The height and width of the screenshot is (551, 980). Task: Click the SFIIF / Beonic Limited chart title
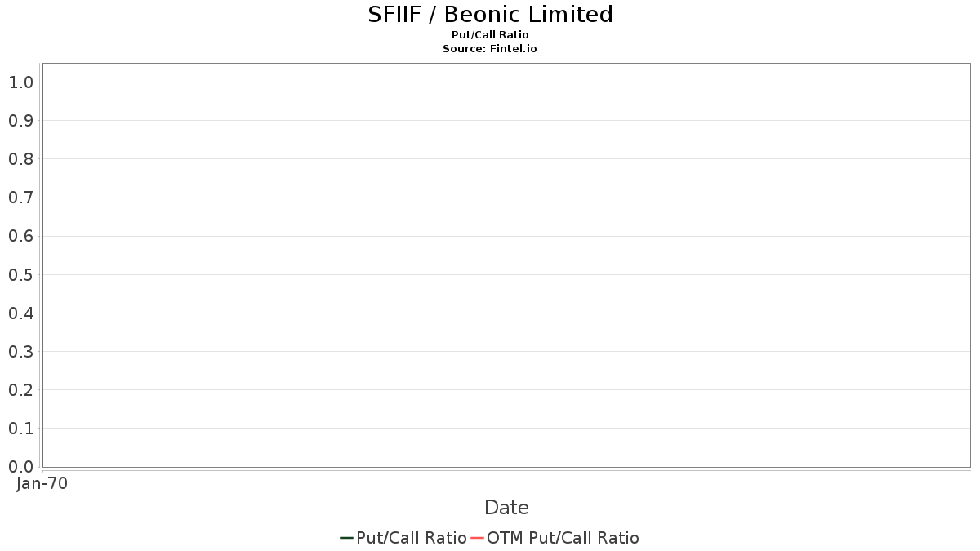[x=490, y=15]
